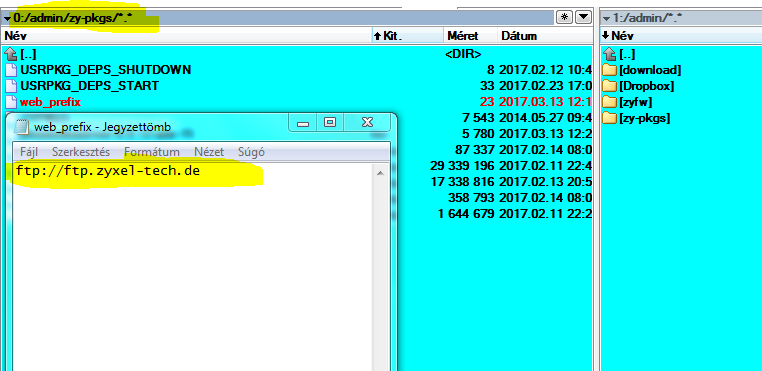Click the Notepad title bar icon
The height and width of the screenshot is (371, 762).
point(21,127)
